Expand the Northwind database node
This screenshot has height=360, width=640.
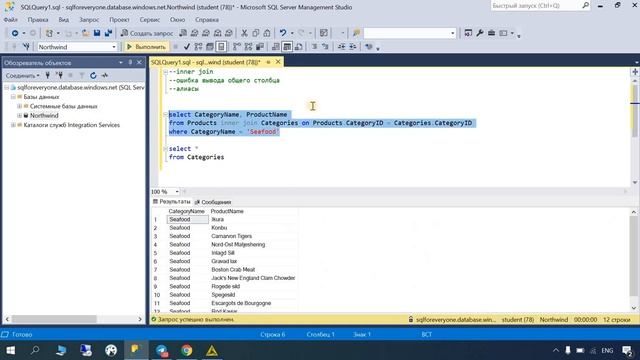pyautogui.click(x=19, y=116)
